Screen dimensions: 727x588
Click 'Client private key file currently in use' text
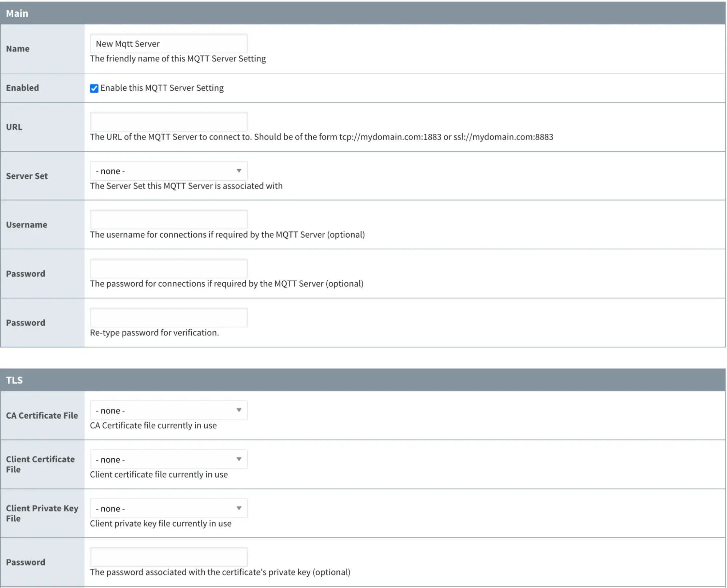161,524
